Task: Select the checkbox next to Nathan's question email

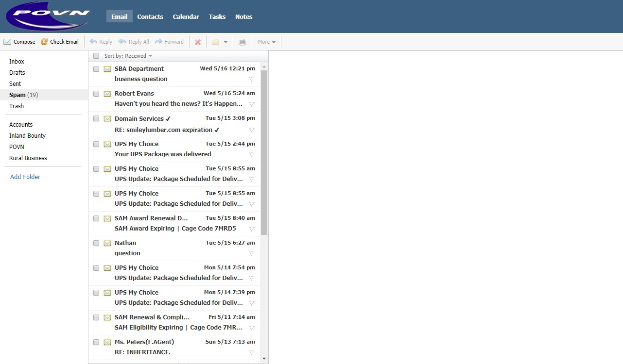Action: (96, 243)
